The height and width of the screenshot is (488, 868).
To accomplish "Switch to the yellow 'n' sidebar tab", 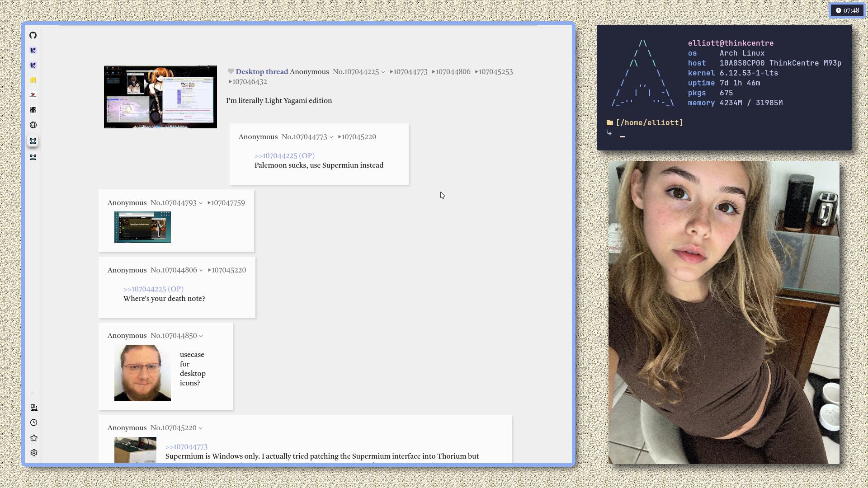I will 33,80.
